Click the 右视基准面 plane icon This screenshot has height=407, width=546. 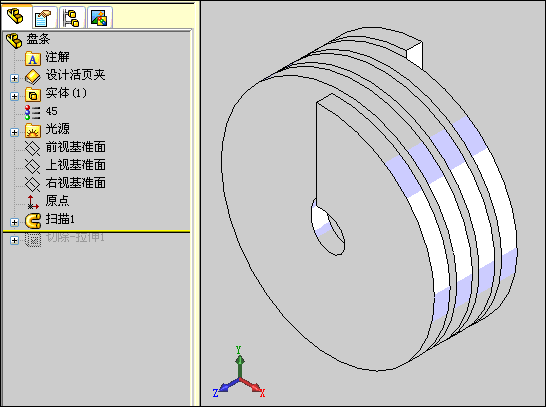coord(33,184)
